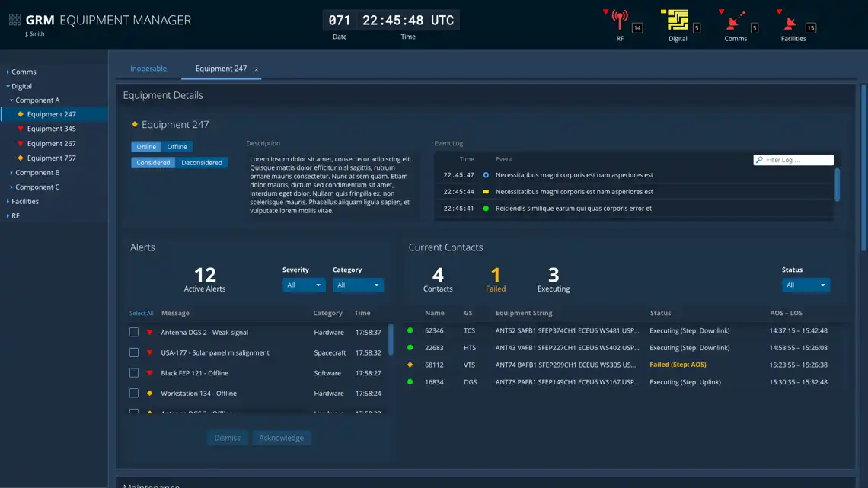Expand the Component B node

[11, 173]
